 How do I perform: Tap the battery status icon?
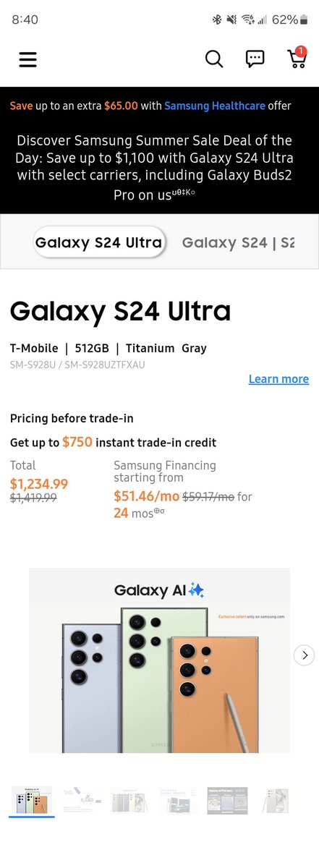pos(304,20)
